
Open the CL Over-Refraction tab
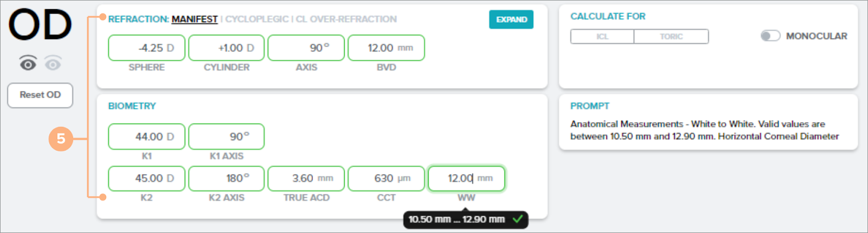346,19
